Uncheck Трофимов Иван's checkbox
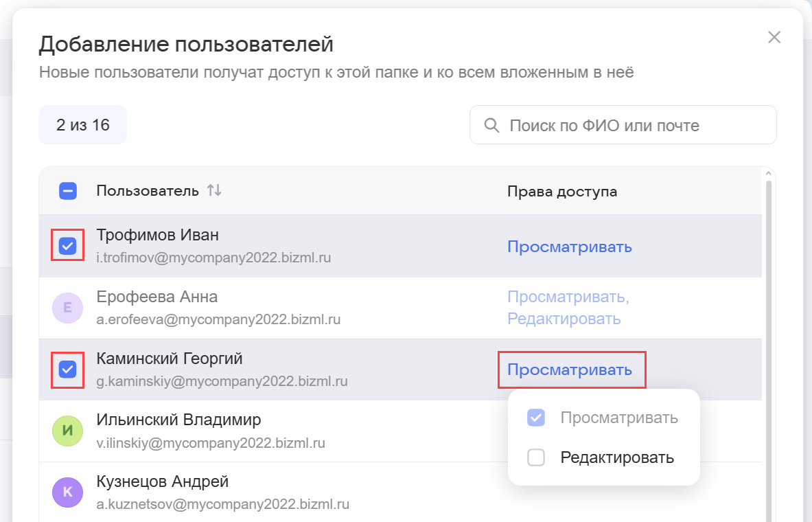This screenshot has width=812, height=522. tap(67, 246)
